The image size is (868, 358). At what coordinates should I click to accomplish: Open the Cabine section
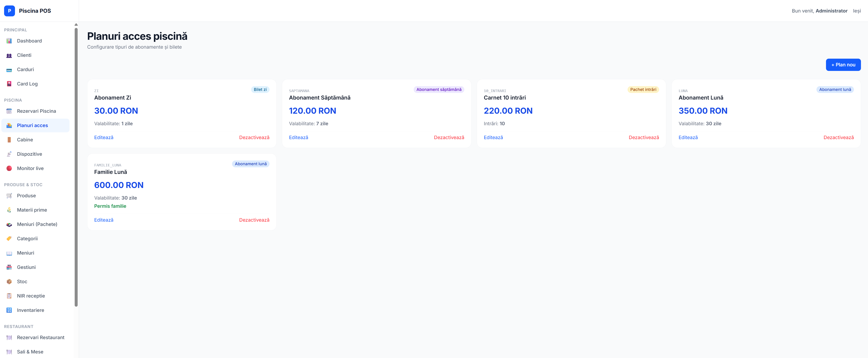[x=35, y=140]
